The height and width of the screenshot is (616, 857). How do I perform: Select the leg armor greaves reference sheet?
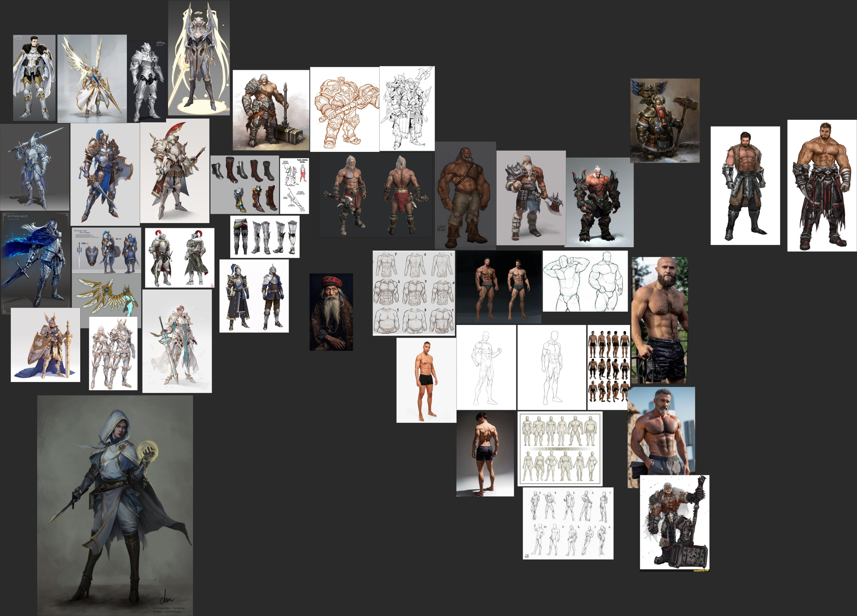(x=265, y=237)
